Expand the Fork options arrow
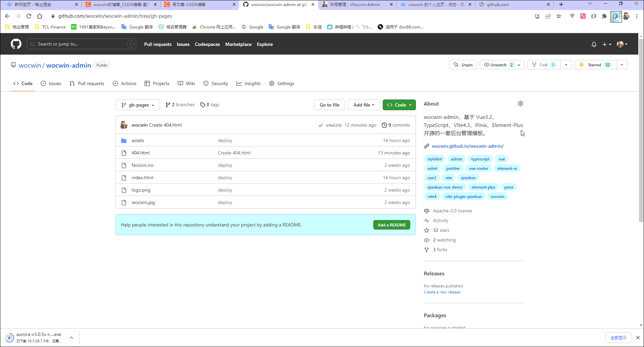This screenshot has height=347, width=644. tap(566, 65)
